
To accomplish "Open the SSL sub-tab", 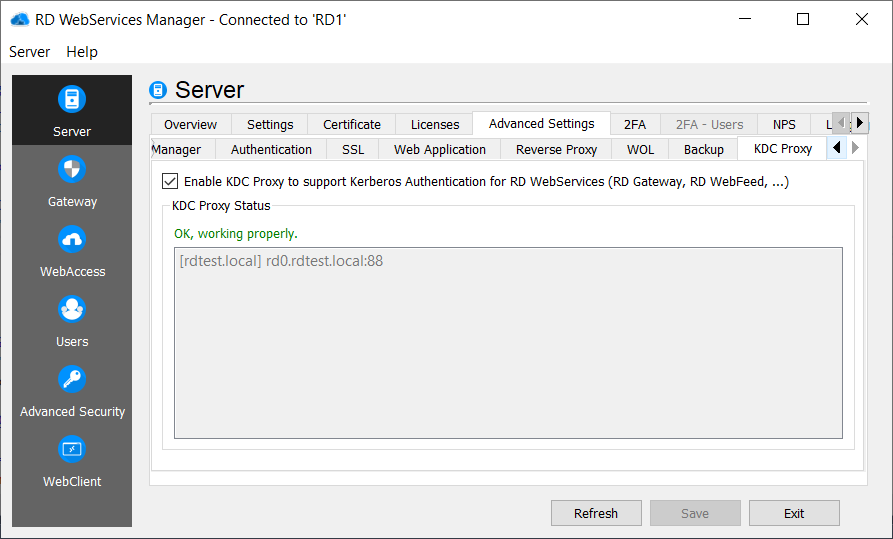I will point(353,149).
